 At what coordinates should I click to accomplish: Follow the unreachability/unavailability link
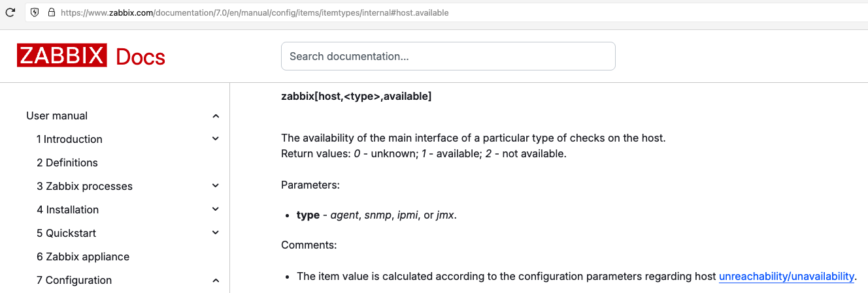786,276
